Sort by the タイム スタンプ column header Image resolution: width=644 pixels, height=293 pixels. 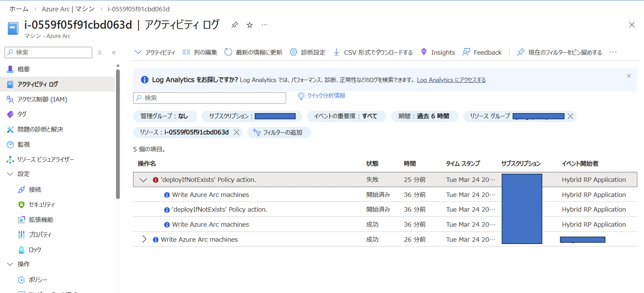[463, 163]
